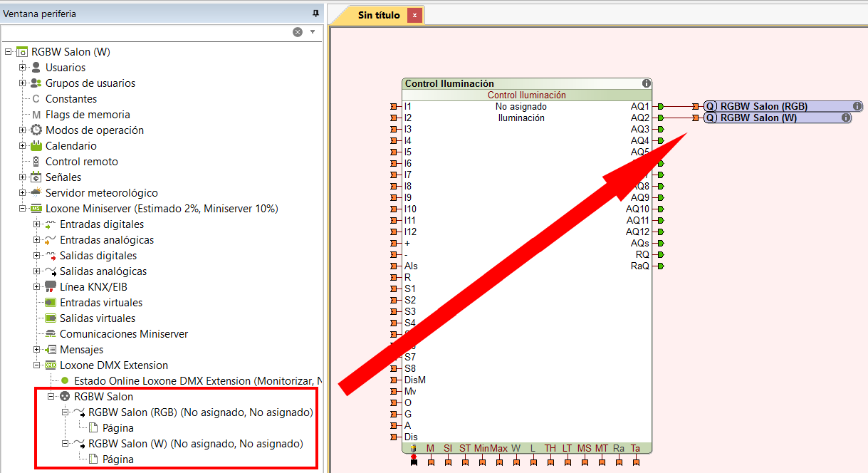Clear the periphery search field
868x473 pixels.
[298, 32]
